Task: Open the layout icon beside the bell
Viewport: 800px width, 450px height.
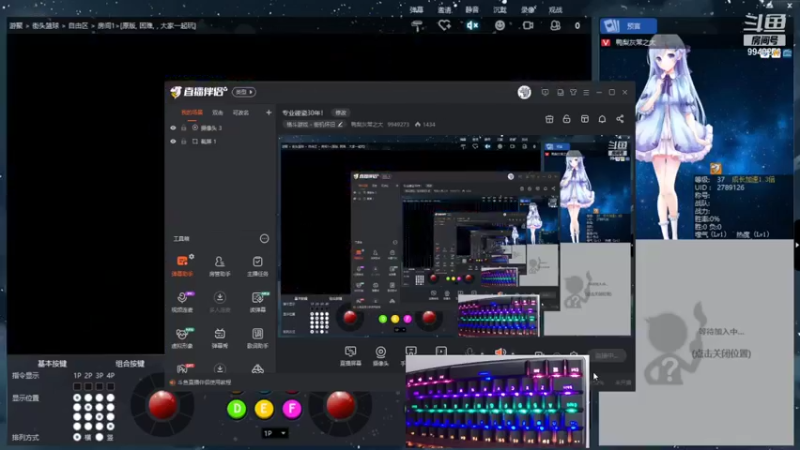Action: [x=585, y=119]
